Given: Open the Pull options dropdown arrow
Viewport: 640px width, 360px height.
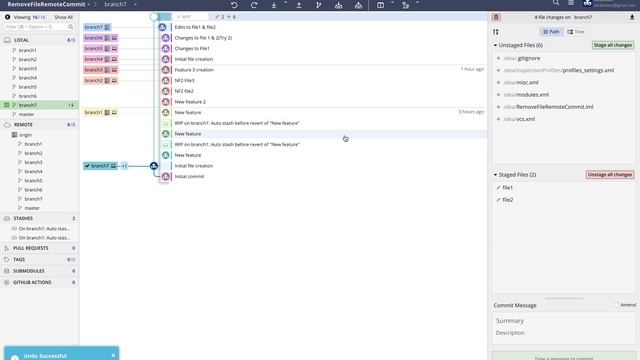Looking at the screenshot, I should click(x=285, y=3).
